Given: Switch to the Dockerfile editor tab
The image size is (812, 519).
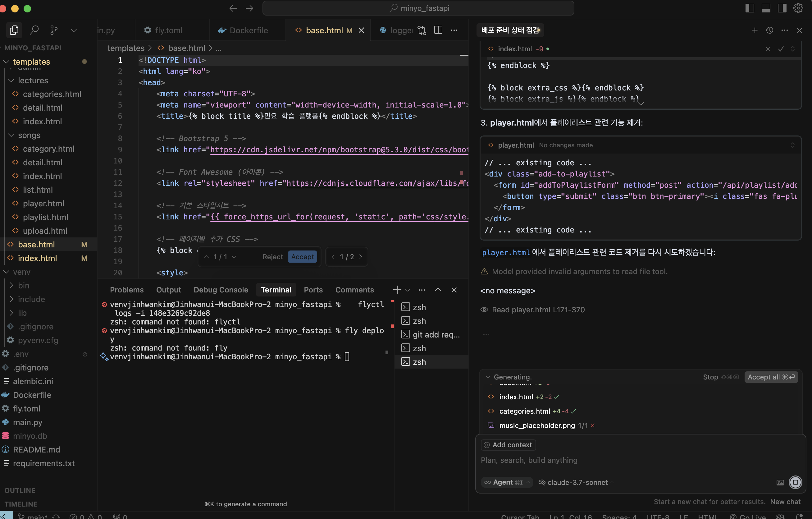Looking at the screenshot, I should (248, 30).
